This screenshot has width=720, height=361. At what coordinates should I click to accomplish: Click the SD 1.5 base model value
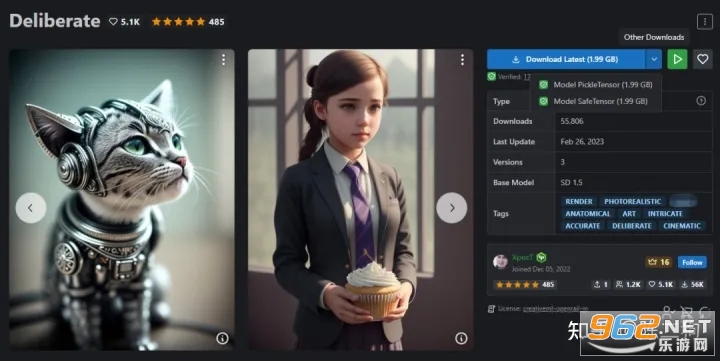coord(571,182)
